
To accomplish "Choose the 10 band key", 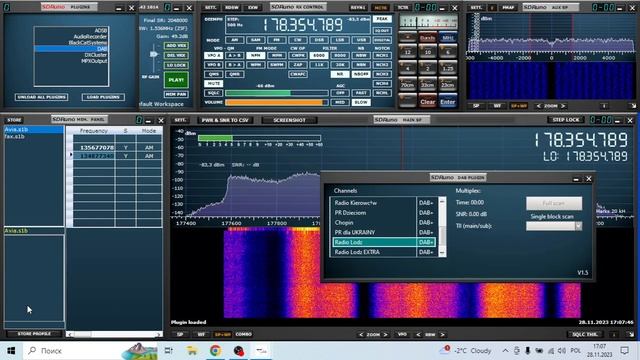I will tap(427, 52).
